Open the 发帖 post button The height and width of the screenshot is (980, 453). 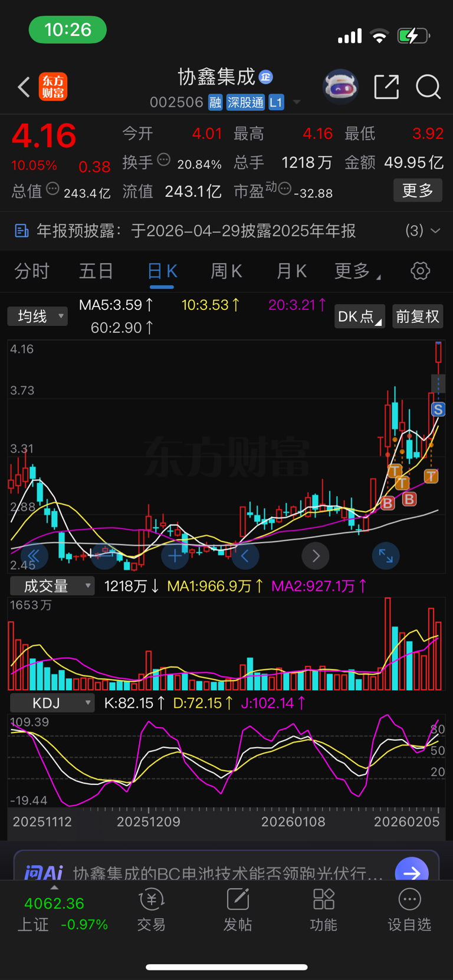pos(238,910)
